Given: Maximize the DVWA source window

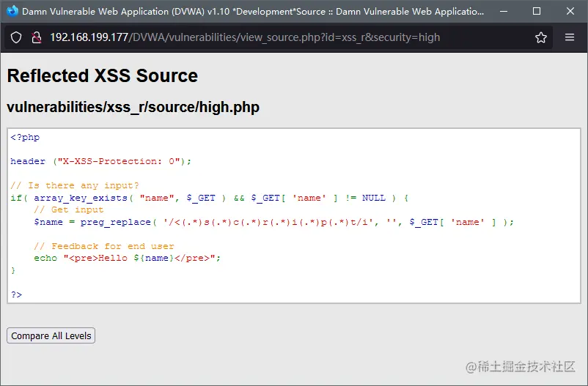Looking at the screenshot, I should coord(537,11).
